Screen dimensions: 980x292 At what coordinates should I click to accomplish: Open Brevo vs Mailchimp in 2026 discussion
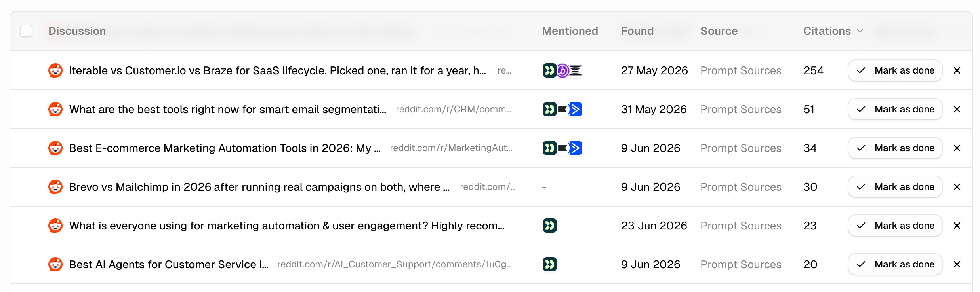[259, 187]
